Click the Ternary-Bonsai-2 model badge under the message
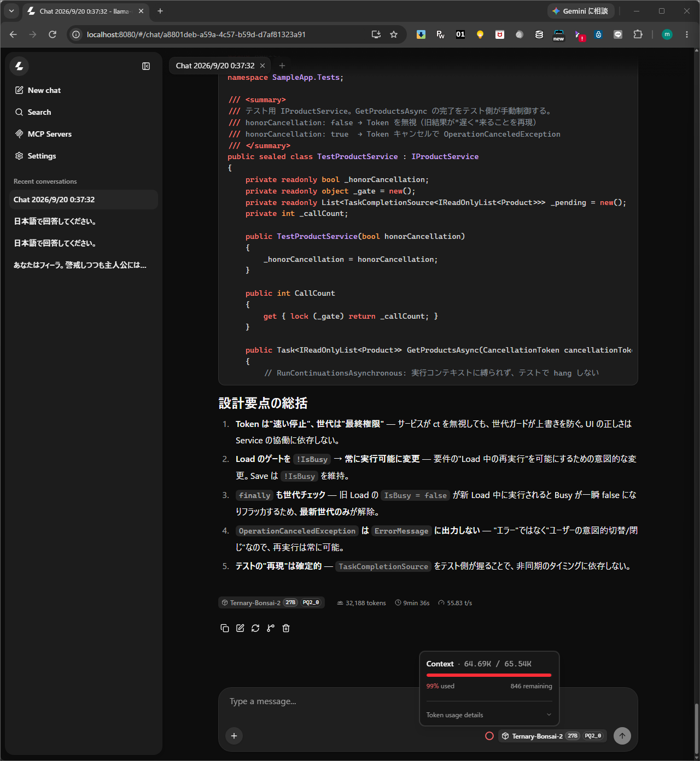This screenshot has height=761, width=700. click(271, 602)
